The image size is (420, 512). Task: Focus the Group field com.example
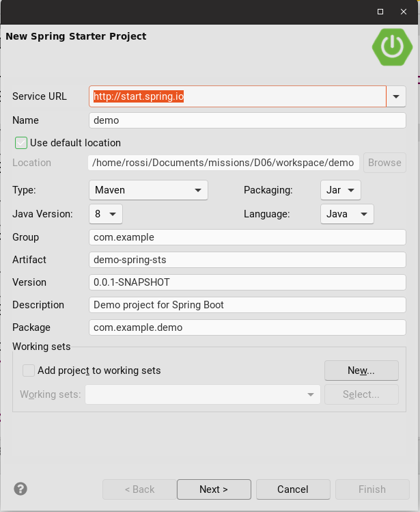(x=247, y=237)
